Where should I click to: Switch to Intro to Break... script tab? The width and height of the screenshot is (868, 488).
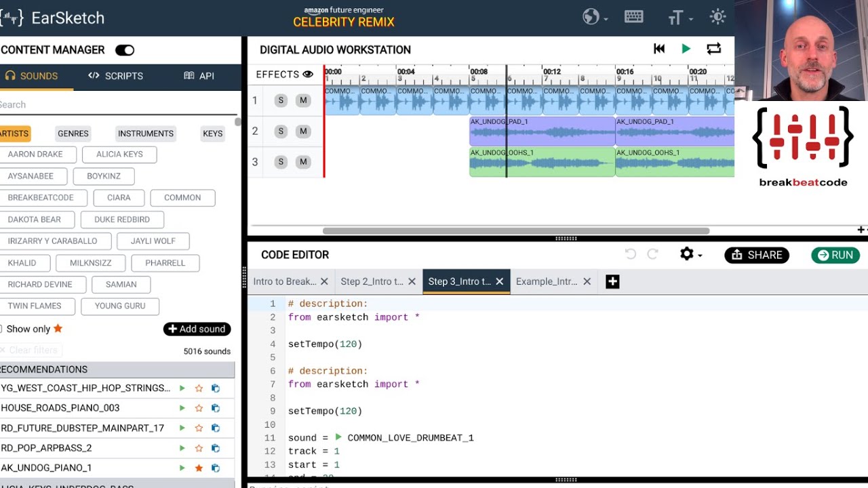coord(284,281)
